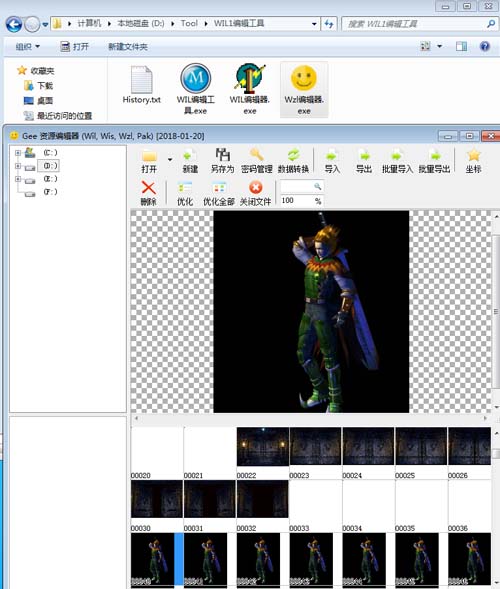The height and width of the screenshot is (589, 500).
Task: Expand the E: drive tree node
Action: (x=18, y=179)
